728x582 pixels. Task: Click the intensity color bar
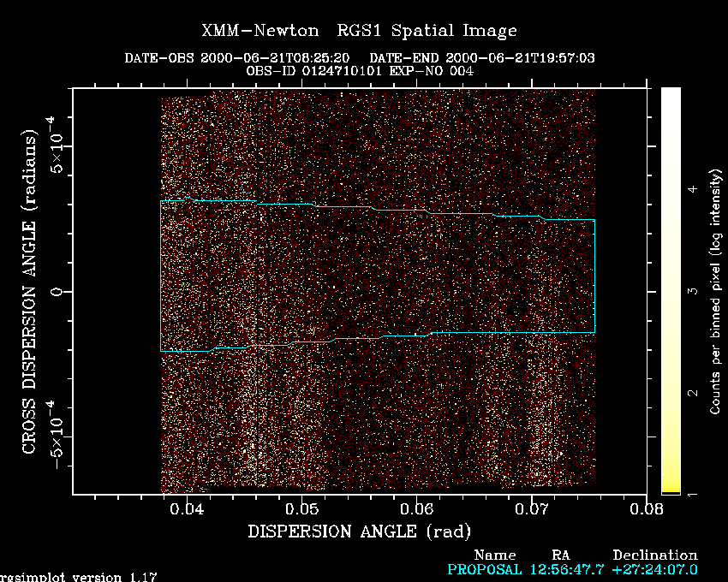pyautogui.click(x=671, y=291)
